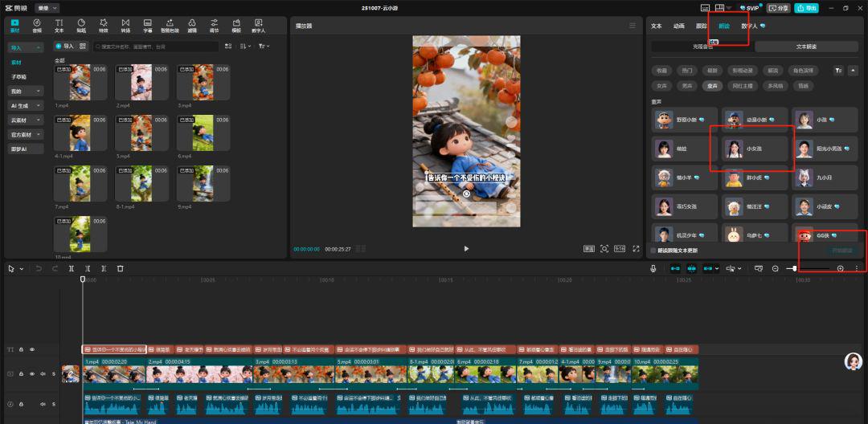Select the 文本朗读 sub-tab
The image size is (868, 424).
click(806, 47)
